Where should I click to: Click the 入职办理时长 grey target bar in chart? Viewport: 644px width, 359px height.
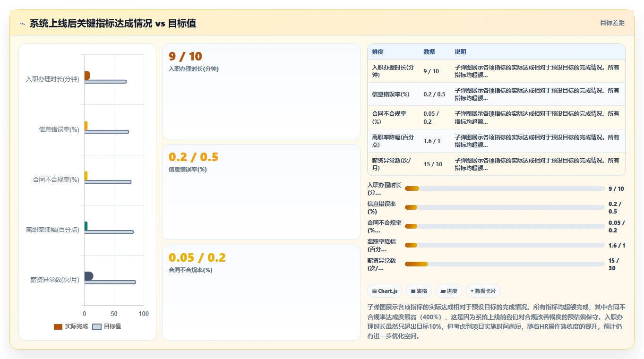[105, 82]
